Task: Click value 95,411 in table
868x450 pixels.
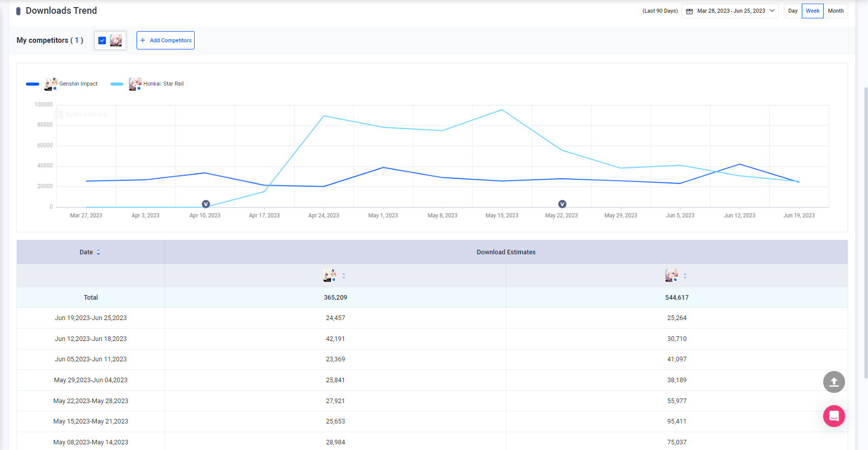Action: coord(676,421)
